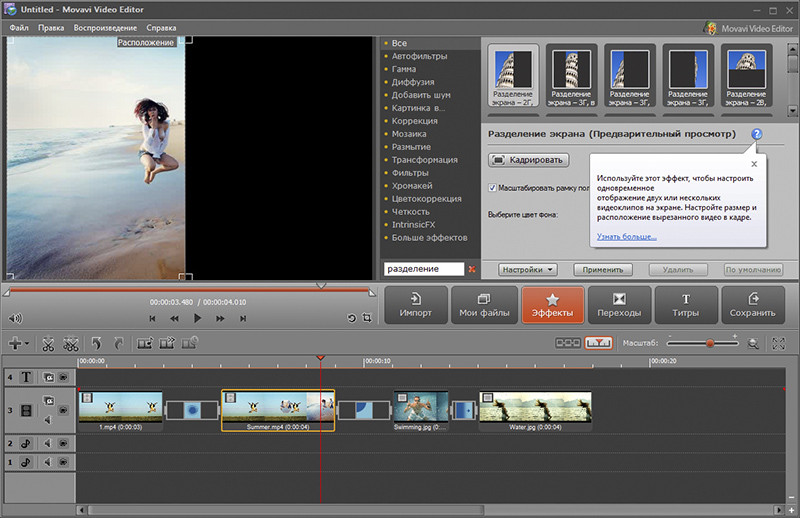The image size is (800, 518).
Task: Toggle visibility eye on audio track 2
Action: (x=63, y=443)
